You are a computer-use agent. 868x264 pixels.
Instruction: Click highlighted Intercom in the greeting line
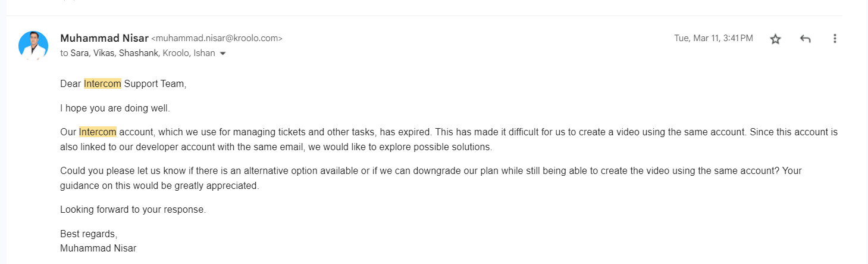102,84
